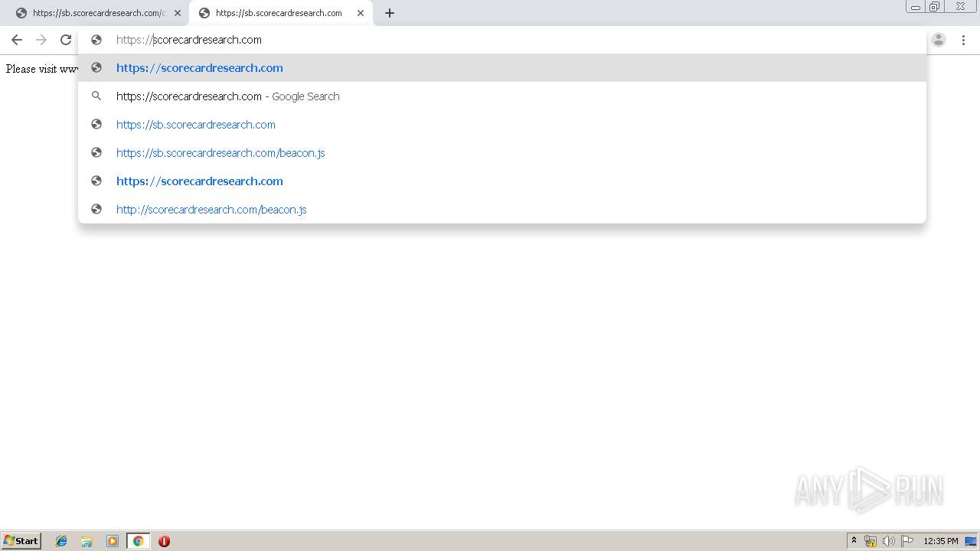Select the Google Search suggestion for scorecardresearch.com
Viewport: 980px width, 551px height.
pos(502,96)
